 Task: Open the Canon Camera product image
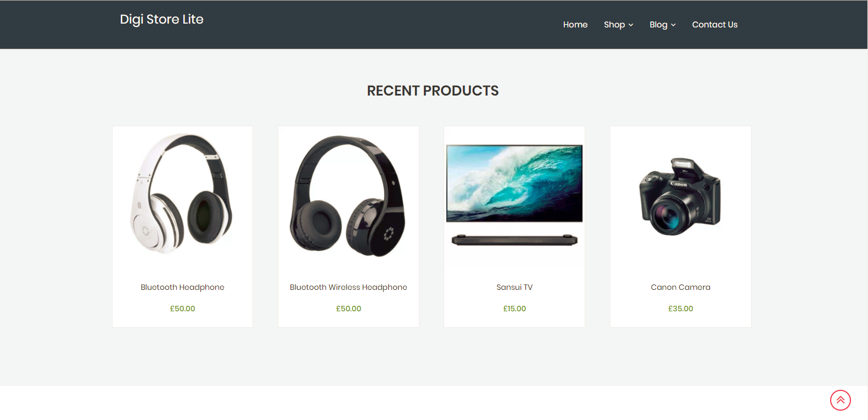pyautogui.click(x=681, y=197)
